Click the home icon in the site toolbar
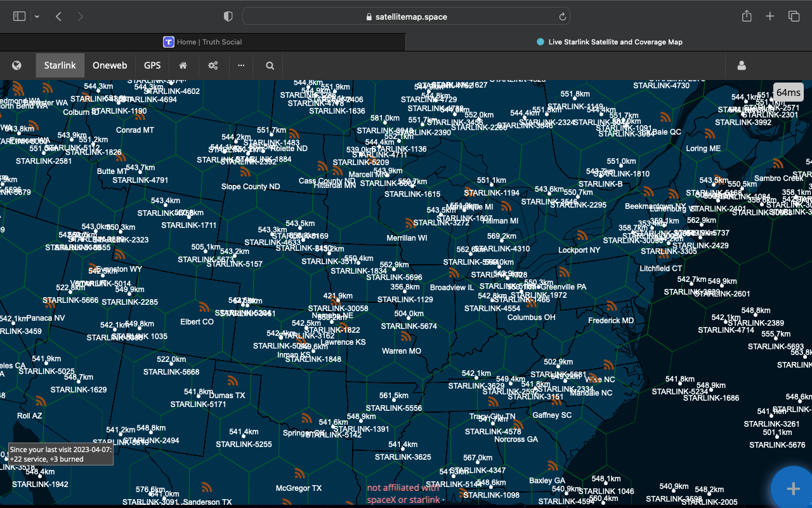This screenshot has width=812, height=508. [183, 65]
